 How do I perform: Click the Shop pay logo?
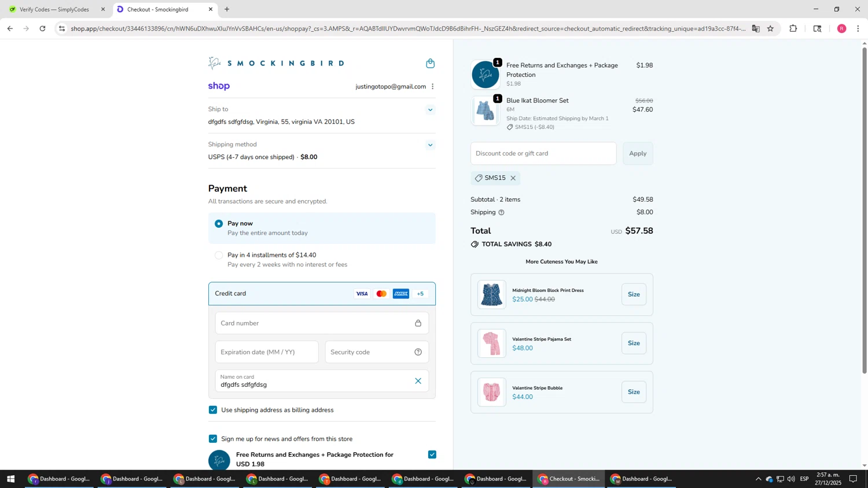(219, 86)
